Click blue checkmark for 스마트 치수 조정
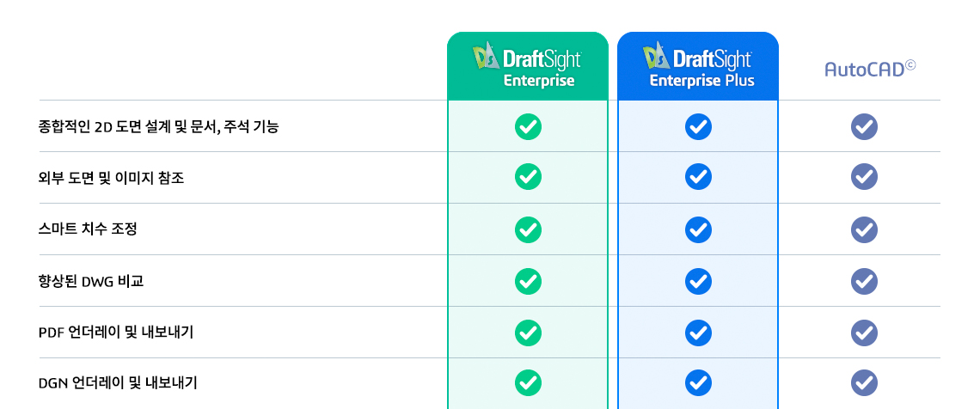The width and height of the screenshot is (980, 409). point(698,229)
